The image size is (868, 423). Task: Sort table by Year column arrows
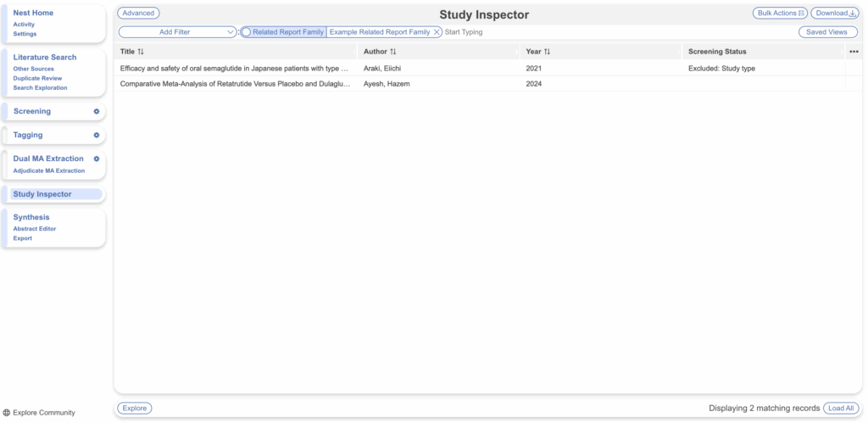tap(548, 52)
